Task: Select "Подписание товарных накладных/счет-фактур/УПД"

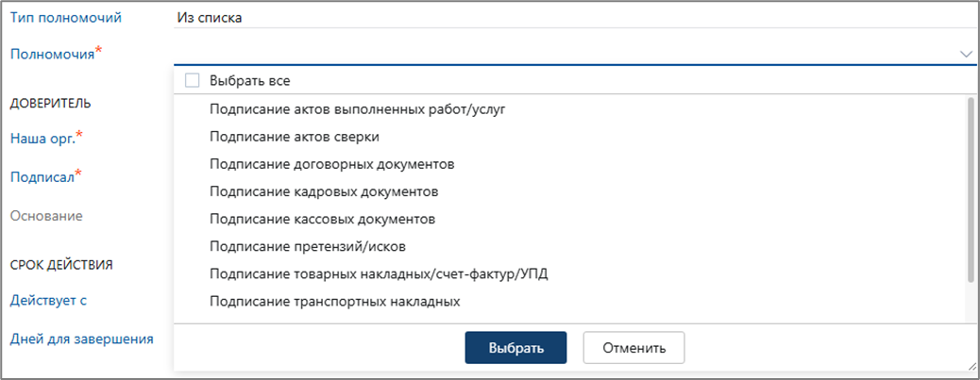Action: 379,274
